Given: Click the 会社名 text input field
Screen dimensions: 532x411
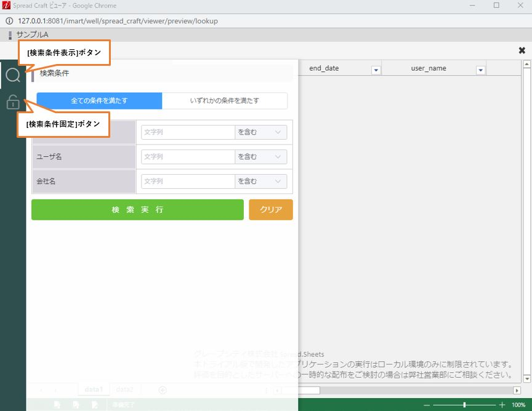Looking at the screenshot, I should click(188, 182).
